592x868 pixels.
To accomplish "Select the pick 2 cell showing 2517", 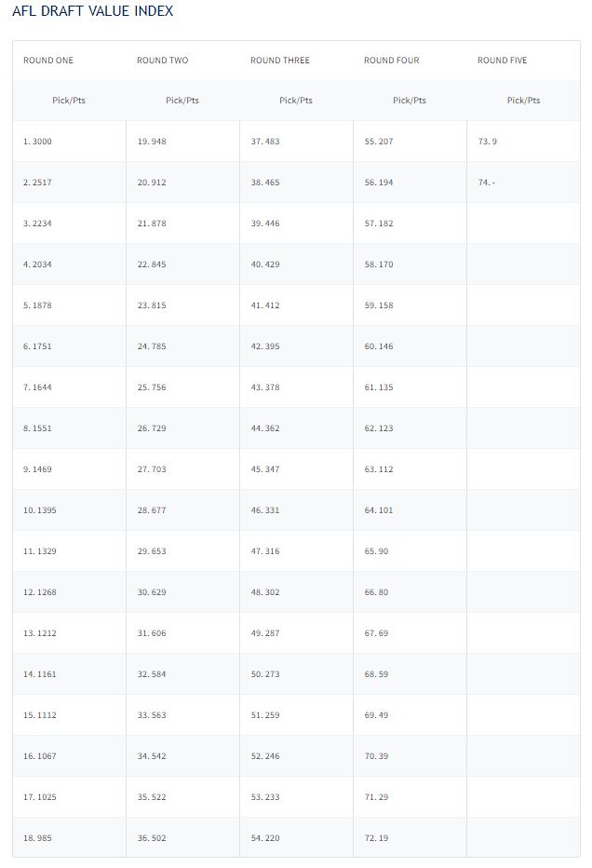I will tap(37, 183).
